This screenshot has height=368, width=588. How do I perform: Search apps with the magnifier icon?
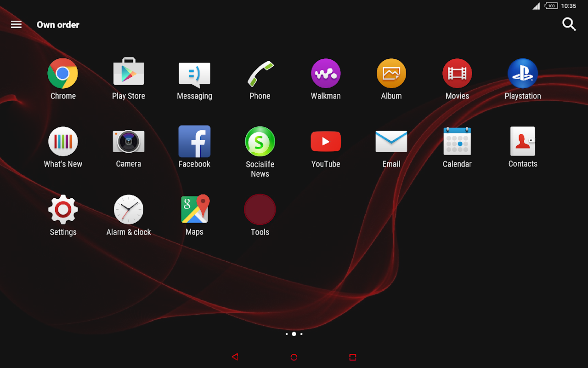(569, 24)
